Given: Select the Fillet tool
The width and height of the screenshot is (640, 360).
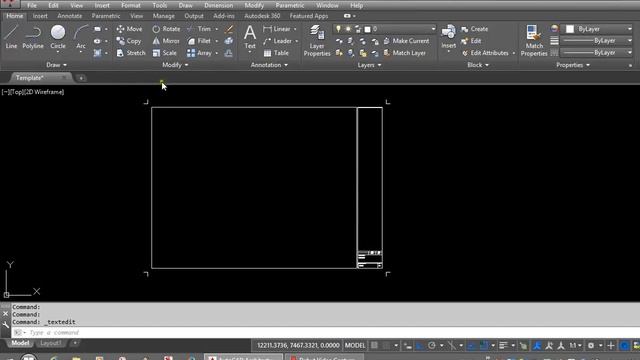Looking at the screenshot, I should (199, 41).
